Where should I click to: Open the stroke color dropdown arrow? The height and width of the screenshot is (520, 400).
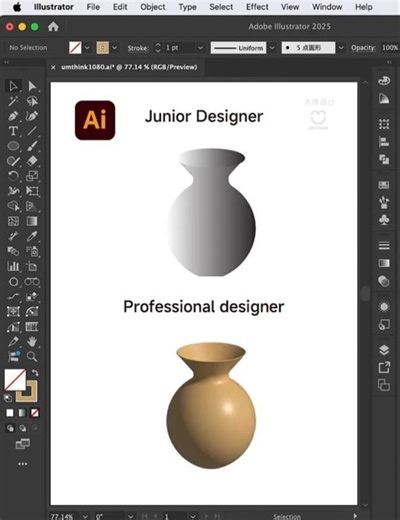click(115, 48)
